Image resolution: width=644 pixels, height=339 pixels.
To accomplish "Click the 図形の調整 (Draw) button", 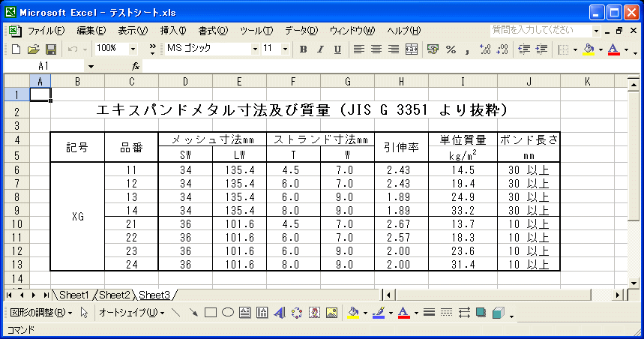I will [40, 313].
